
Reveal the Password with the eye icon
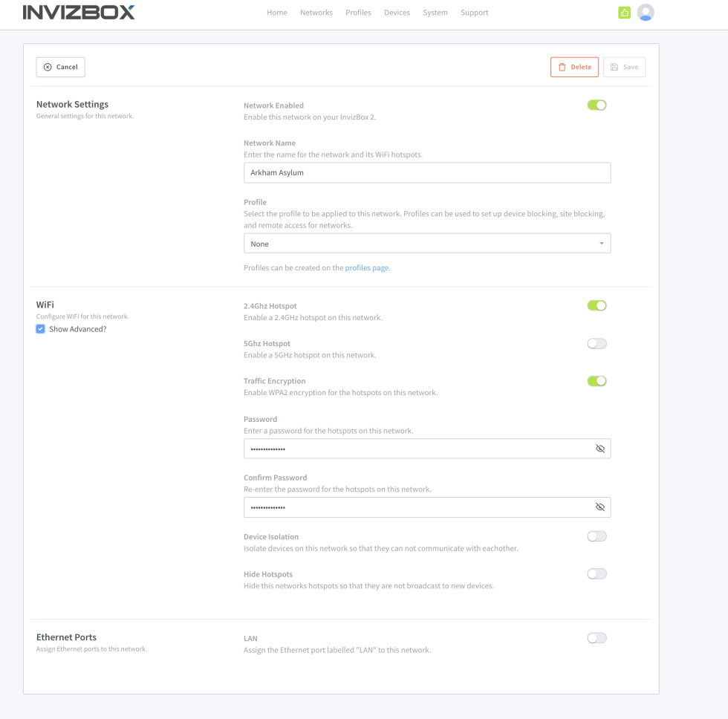point(599,448)
